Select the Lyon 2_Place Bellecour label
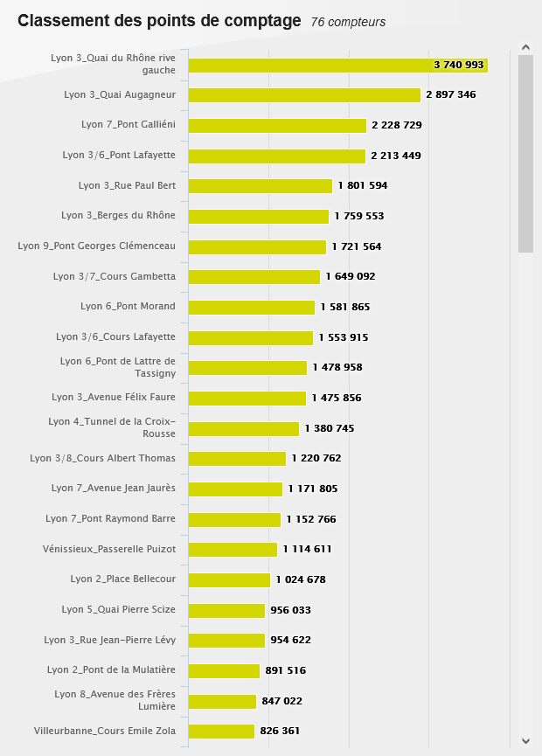The image size is (542, 756). pos(122,579)
